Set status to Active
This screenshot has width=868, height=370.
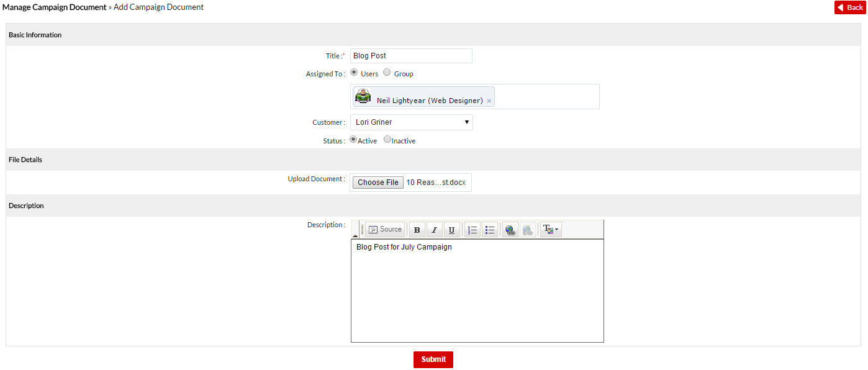(x=354, y=140)
